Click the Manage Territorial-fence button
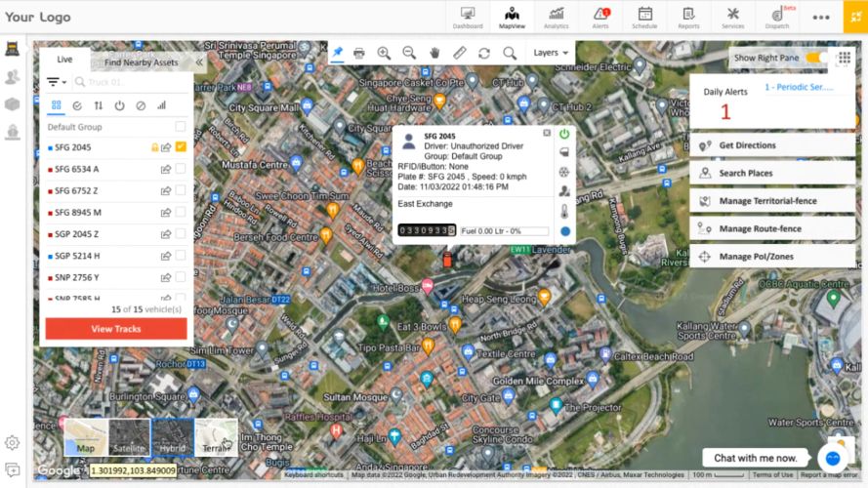 pyautogui.click(x=773, y=201)
